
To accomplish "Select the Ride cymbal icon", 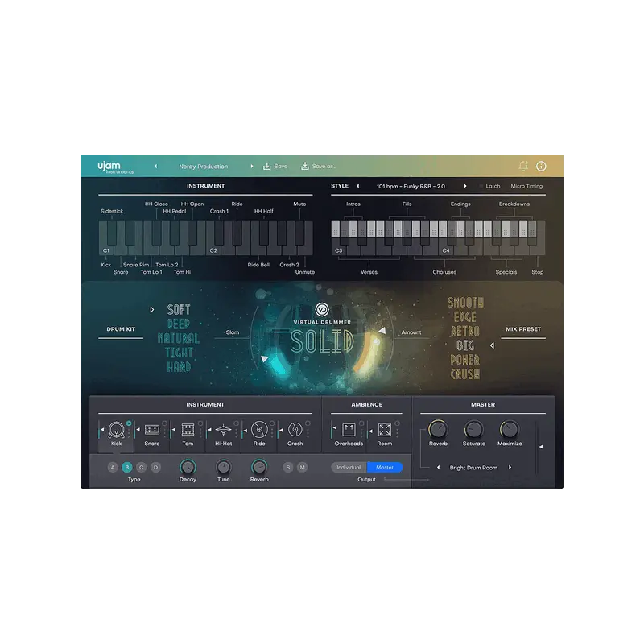I will (259, 430).
